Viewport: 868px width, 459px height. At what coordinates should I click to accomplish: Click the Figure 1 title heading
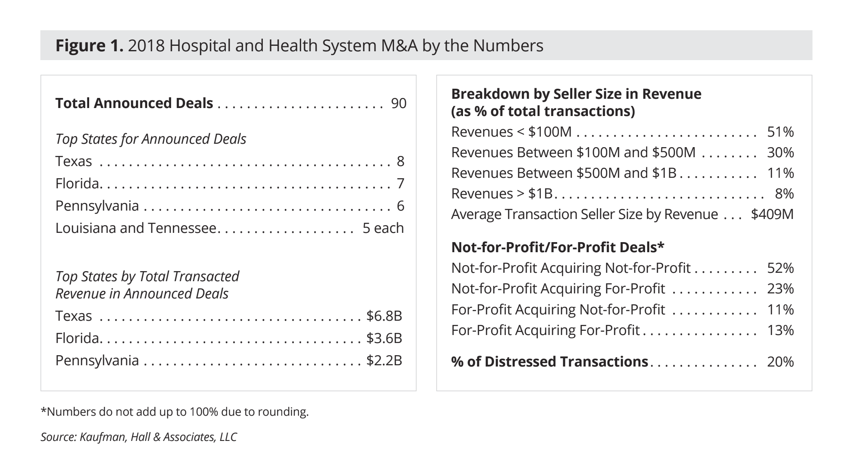click(x=299, y=45)
